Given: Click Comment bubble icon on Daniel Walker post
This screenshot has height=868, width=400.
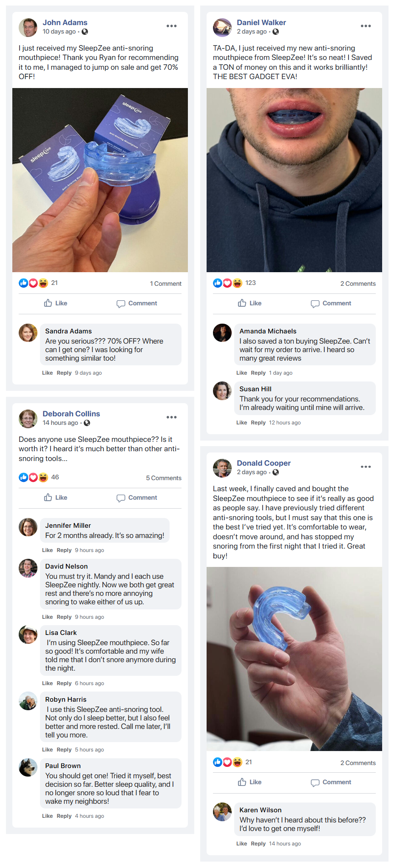Looking at the screenshot, I should pyautogui.click(x=315, y=304).
